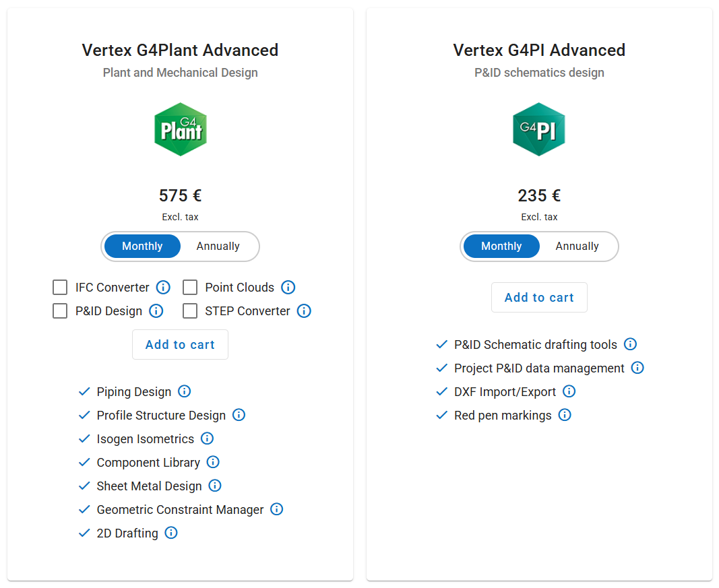Check the P&ID Design option
Viewport: 719px width, 588px height.
click(60, 311)
